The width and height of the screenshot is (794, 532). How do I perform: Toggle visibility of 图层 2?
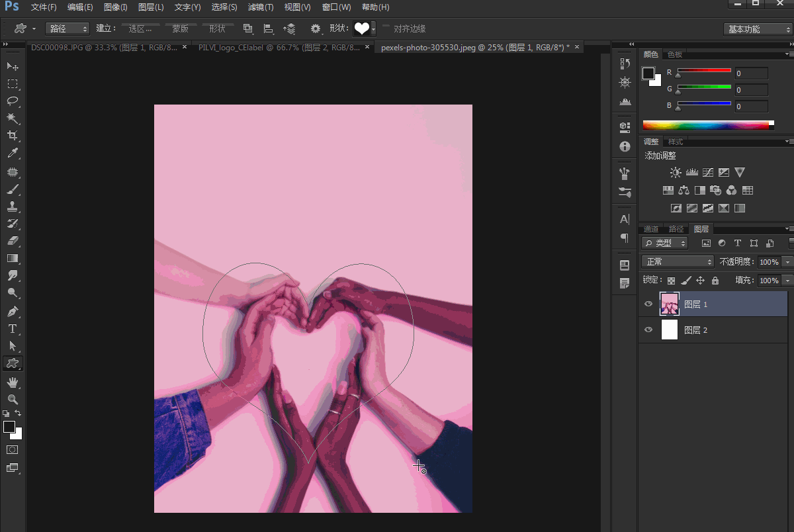(x=648, y=330)
